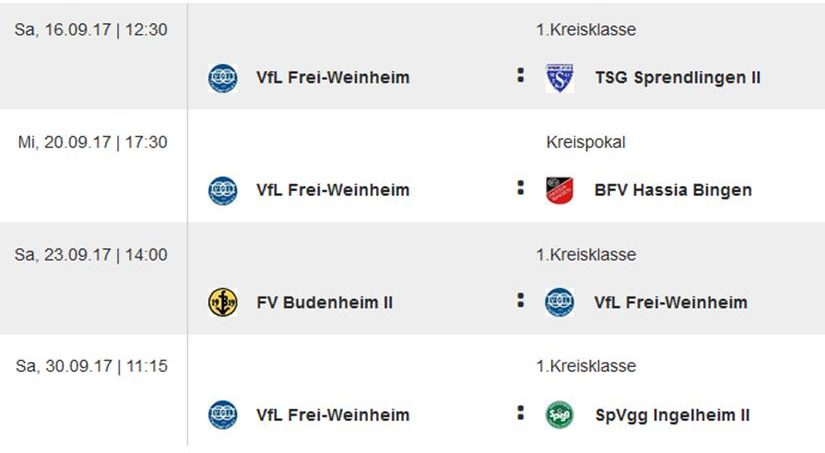
Task: Click the Kreispokal competition label
Action: [586, 142]
